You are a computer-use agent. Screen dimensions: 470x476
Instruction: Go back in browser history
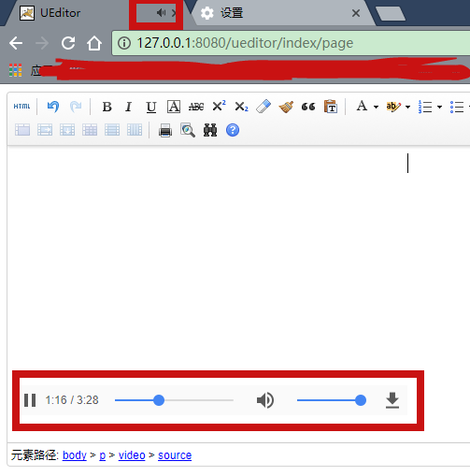16,43
